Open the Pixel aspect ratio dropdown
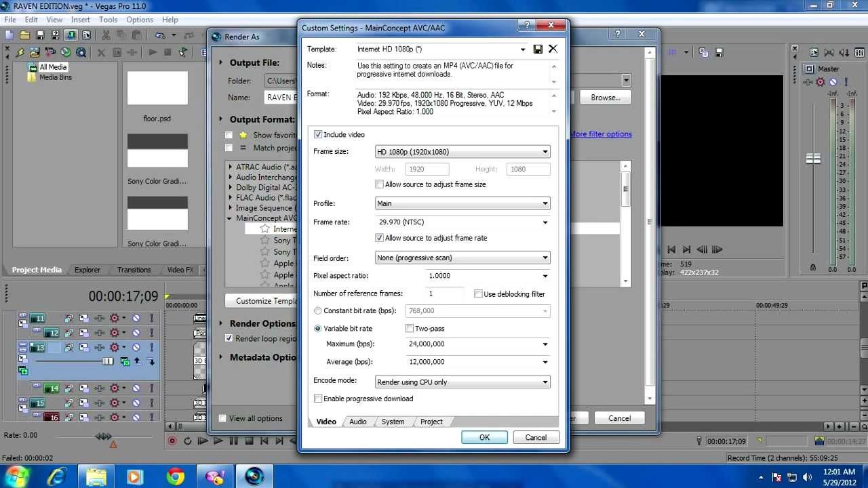Screen dimensions: 868x488 (x=545, y=276)
